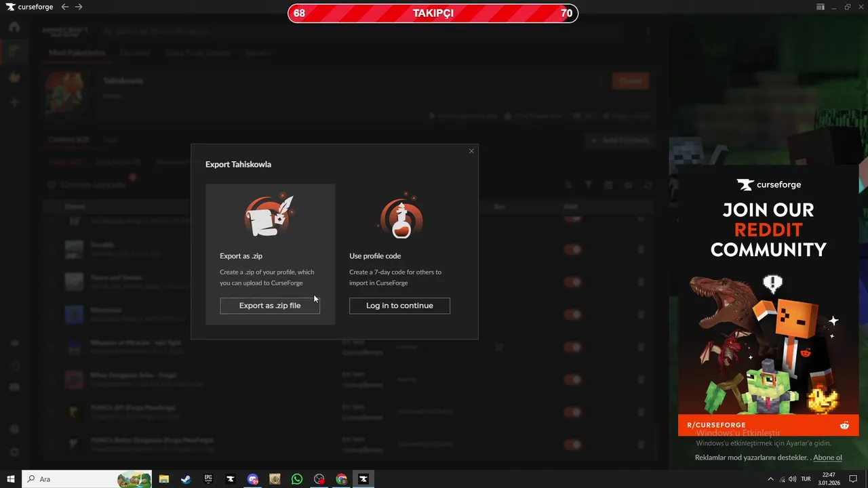The width and height of the screenshot is (868, 488).
Task: Click the Home icon in the background sidebar
Action: [x=14, y=27]
